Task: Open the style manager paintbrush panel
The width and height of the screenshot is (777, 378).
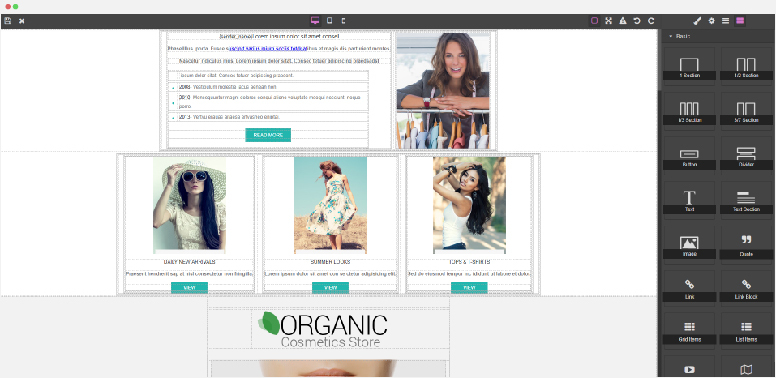Action: pyautogui.click(x=697, y=21)
